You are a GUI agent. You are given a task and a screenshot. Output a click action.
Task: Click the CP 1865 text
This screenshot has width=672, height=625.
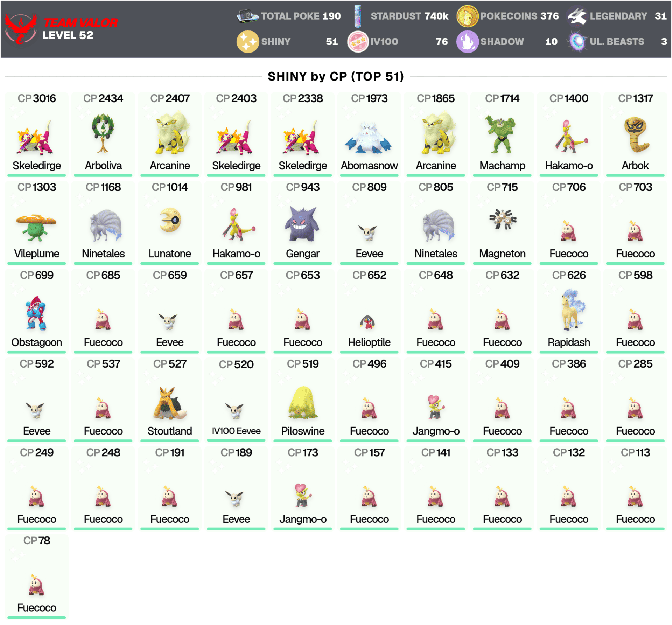(x=436, y=98)
